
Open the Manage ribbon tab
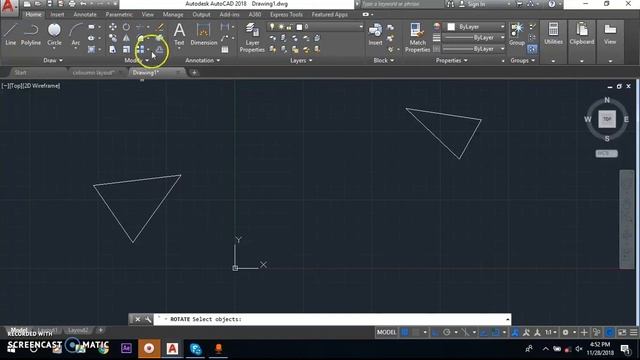(x=173, y=14)
